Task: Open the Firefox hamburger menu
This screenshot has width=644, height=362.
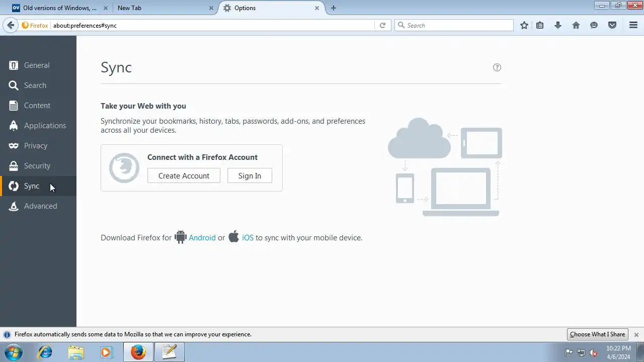Action: click(x=633, y=25)
